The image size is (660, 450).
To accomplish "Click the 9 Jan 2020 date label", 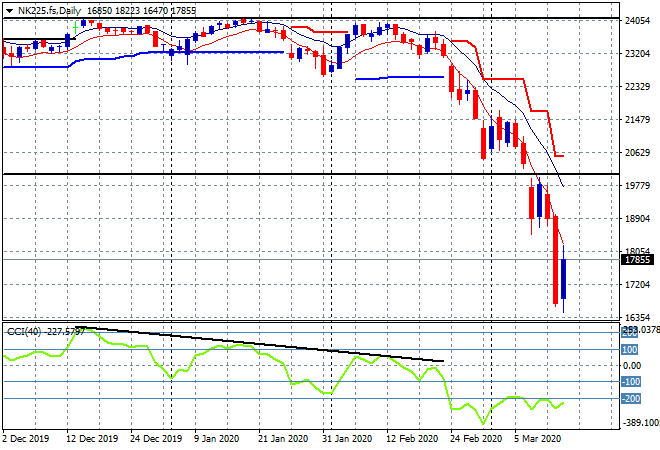I will click(x=216, y=439).
